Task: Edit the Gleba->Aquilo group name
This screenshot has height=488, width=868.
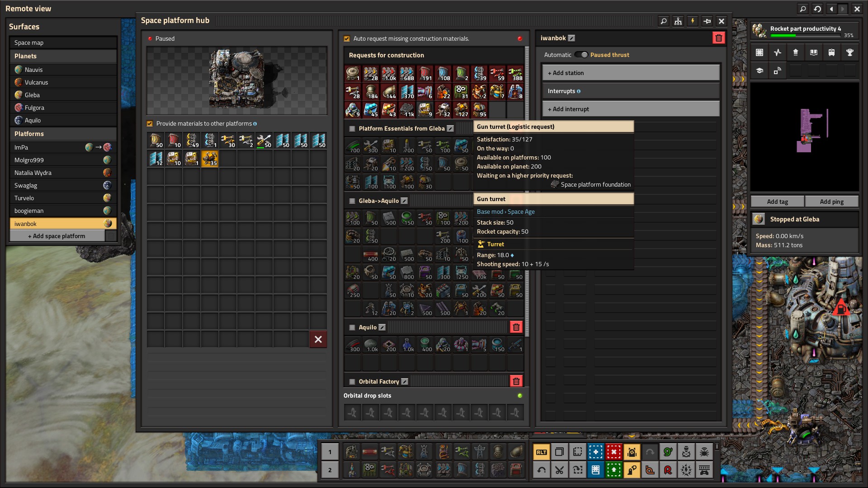Action: click(x=404, y=201)
